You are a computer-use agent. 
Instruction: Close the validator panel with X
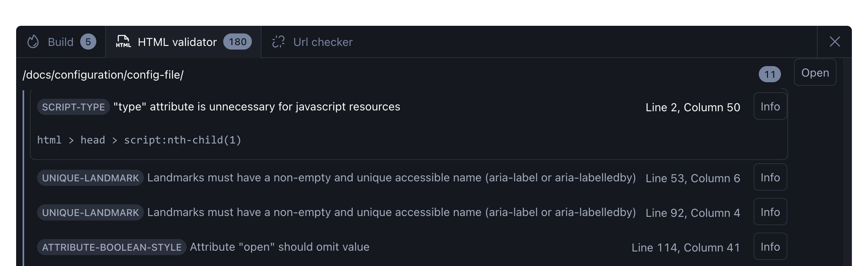point(835,42)
